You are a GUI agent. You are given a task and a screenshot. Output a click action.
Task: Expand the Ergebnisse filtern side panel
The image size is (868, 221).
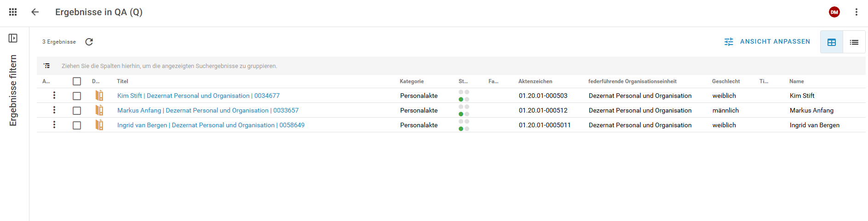pos(13,38)
